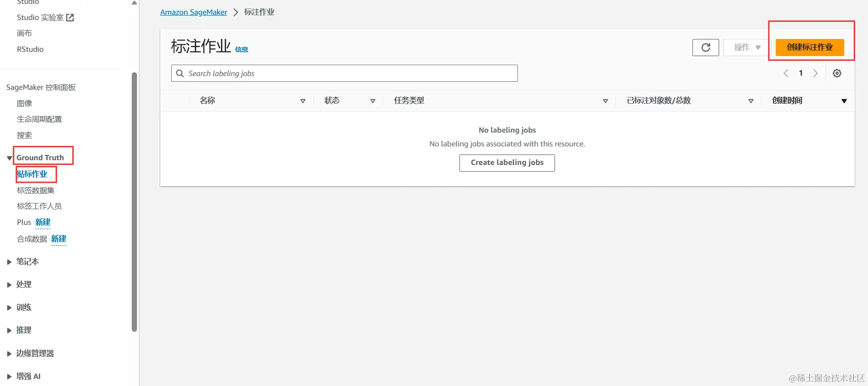
Task: Expand the 处理 section
Action: click(9, 285)
